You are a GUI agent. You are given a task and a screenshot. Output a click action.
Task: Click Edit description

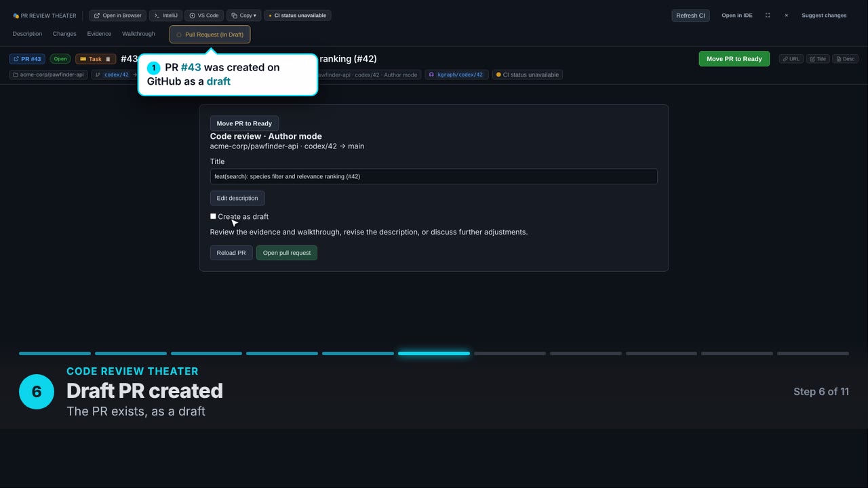[x=237, y=198]
